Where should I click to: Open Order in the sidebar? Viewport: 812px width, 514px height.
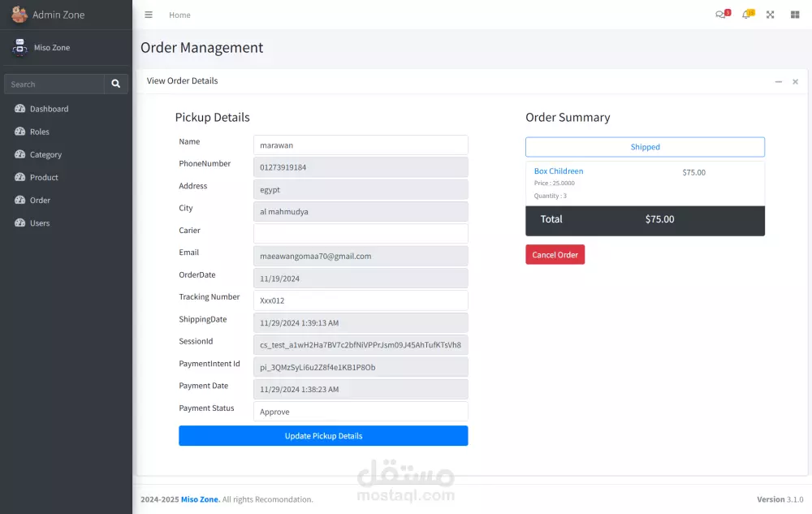(x=66, y=200)
